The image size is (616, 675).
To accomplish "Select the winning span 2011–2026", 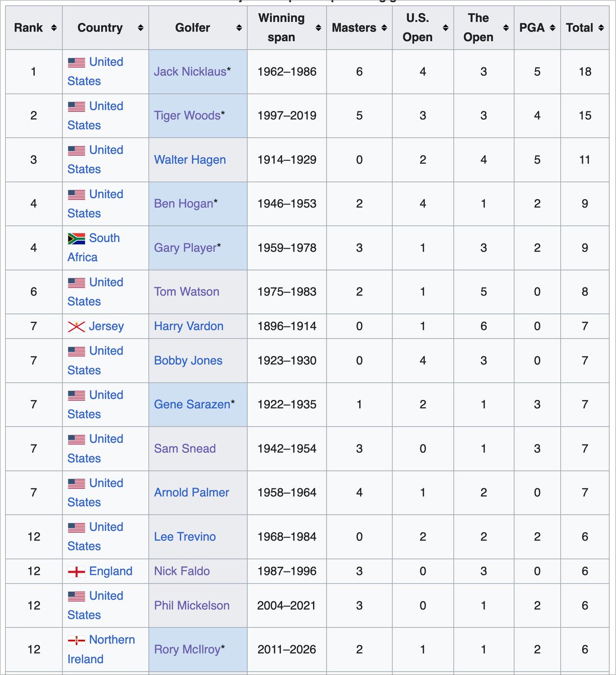I will point(287,649).
